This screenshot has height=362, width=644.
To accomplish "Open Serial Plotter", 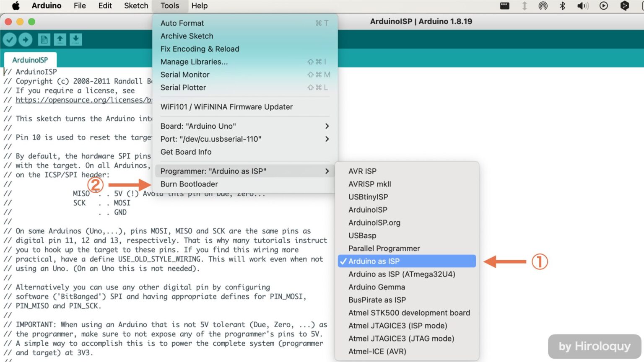I will point(245,88).
